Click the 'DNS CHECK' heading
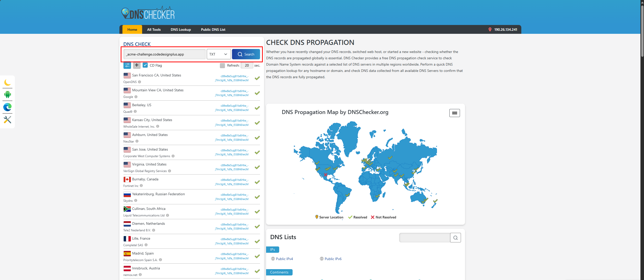Viewport: 644px width, 280px height. [137, 44]
